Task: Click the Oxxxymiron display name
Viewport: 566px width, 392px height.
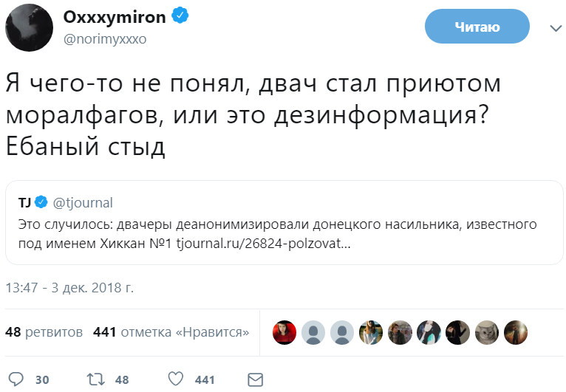Action: (116, 18)
